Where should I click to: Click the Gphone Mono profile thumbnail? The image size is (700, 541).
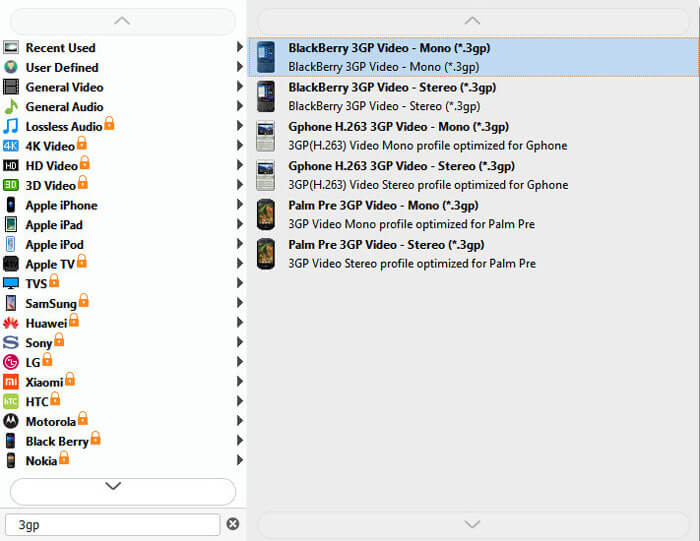266,136
